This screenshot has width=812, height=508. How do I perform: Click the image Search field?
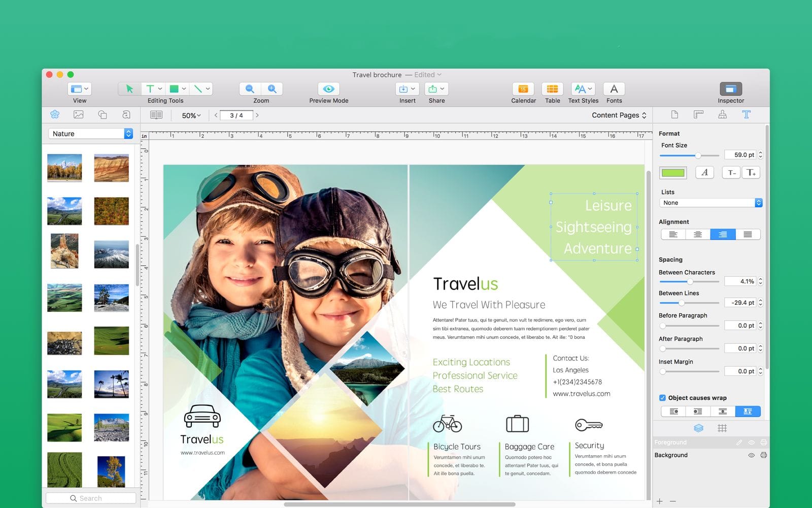pyautogui.click(x=91, y=498)
